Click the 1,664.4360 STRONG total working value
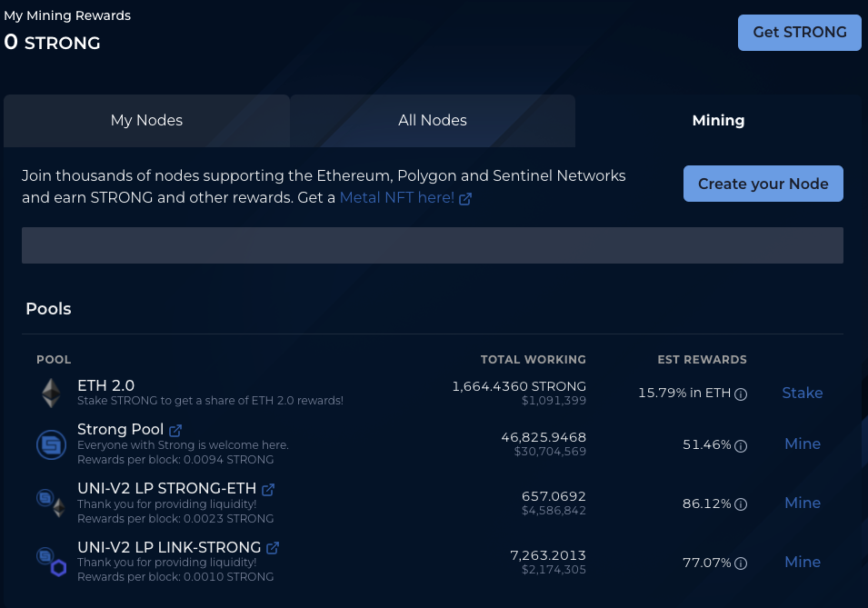Viewport: 868px width, 608px height. [519, 386]
